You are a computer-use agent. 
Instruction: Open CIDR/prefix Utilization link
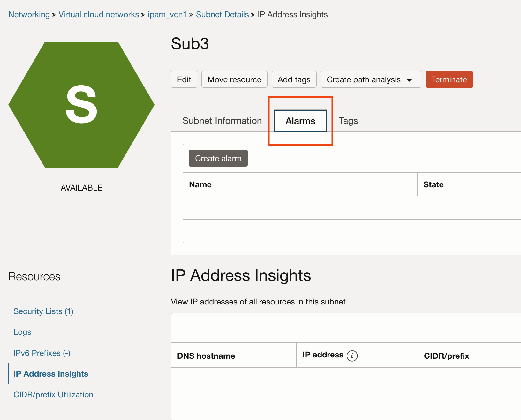(53, 394)
